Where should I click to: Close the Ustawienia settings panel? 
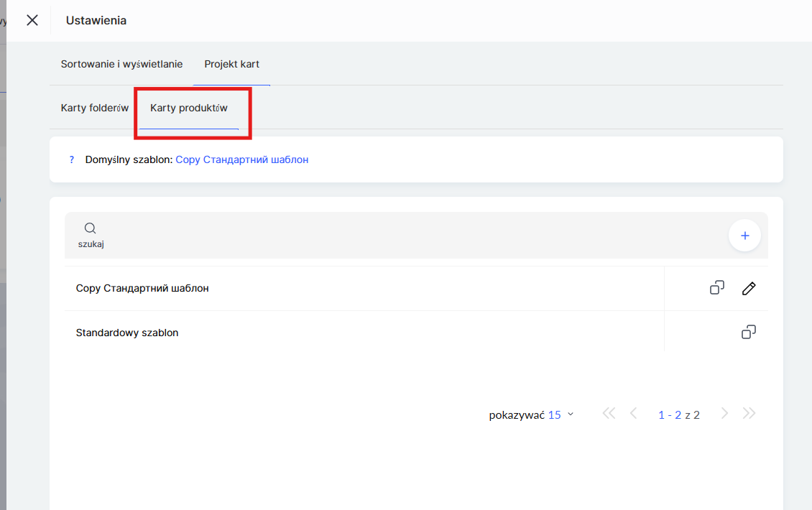click(x=32, y=20)
